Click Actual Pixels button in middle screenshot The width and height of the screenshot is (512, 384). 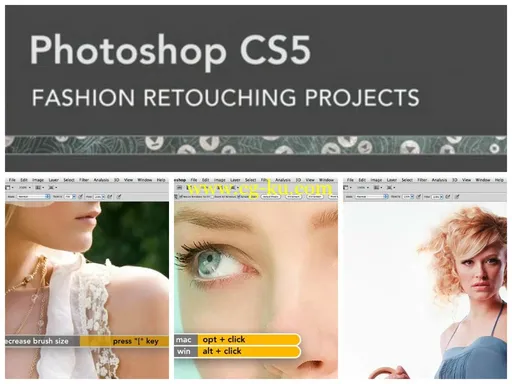271,197
